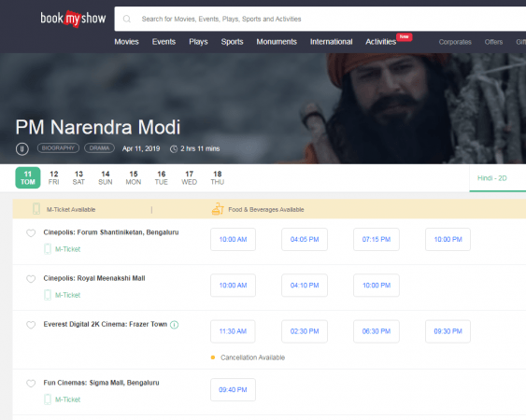The height and width of the screenshot is (420, 526).
Task: Book the 04:10 PM showtime
Action: (x=305, y=286)
